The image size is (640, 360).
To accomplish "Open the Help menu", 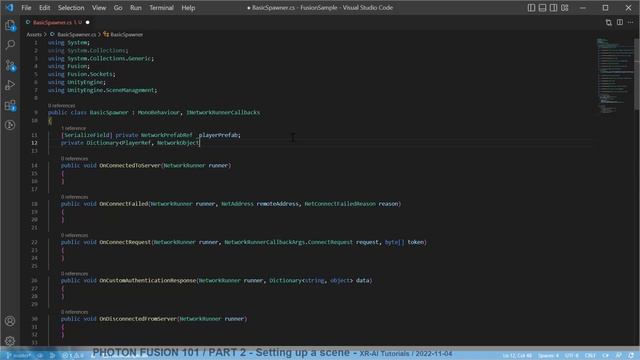I will pyautogui.click(x=188, y=8).
